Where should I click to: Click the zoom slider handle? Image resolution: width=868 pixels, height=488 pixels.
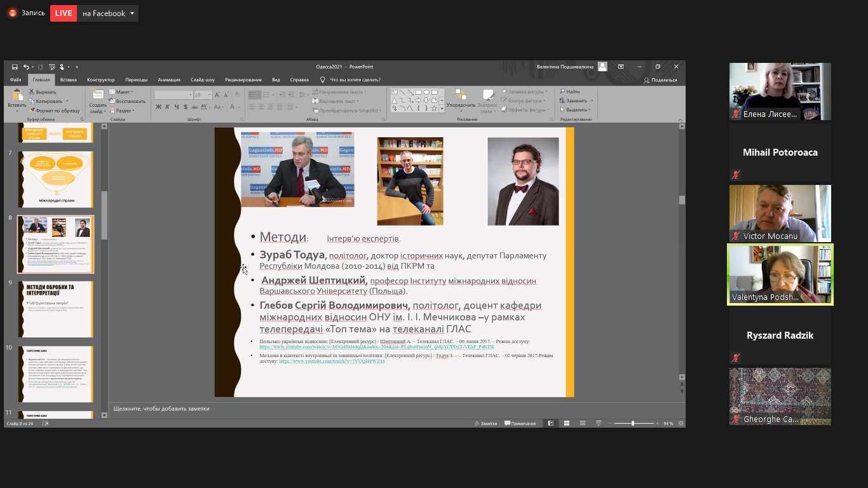[x=632, y=423]
